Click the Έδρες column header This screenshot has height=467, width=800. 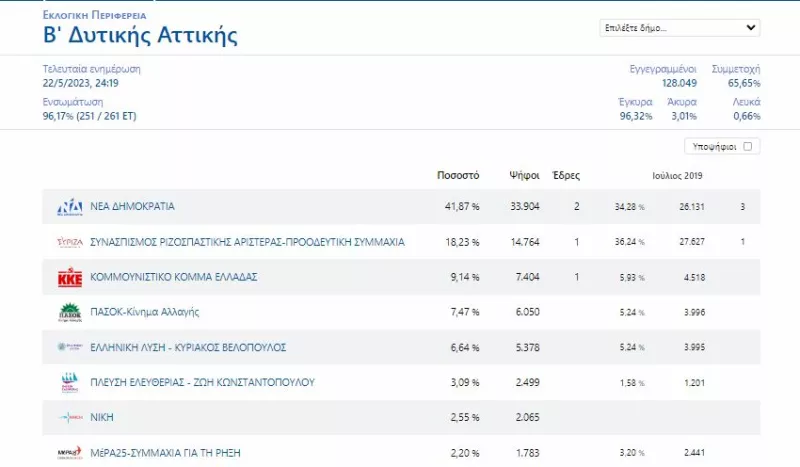[566, 175]
